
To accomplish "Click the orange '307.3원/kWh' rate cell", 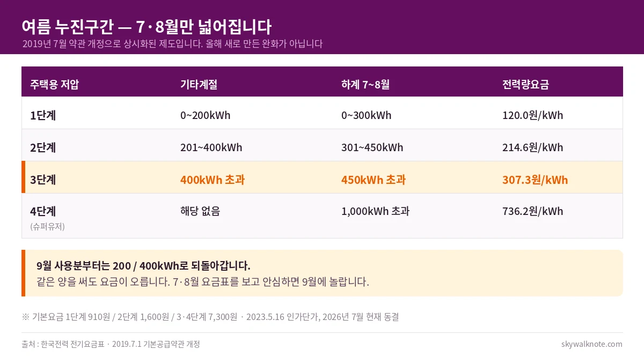I will [535, 180].
